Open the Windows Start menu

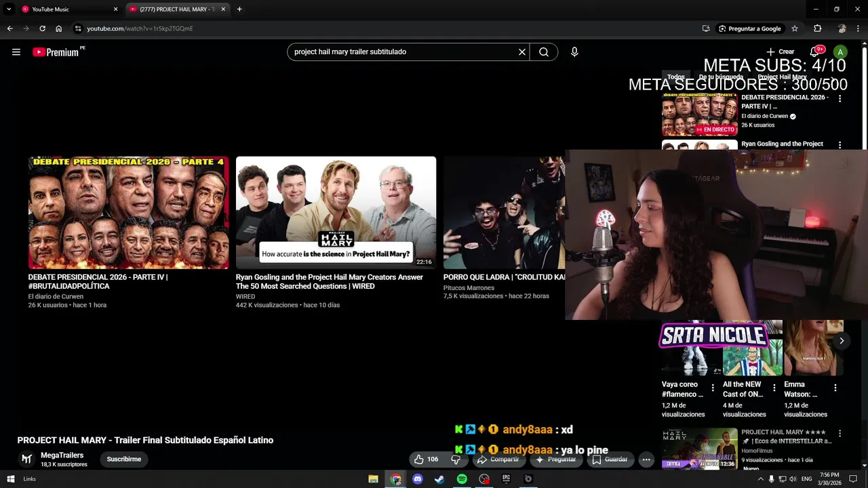tap(10, 479)
